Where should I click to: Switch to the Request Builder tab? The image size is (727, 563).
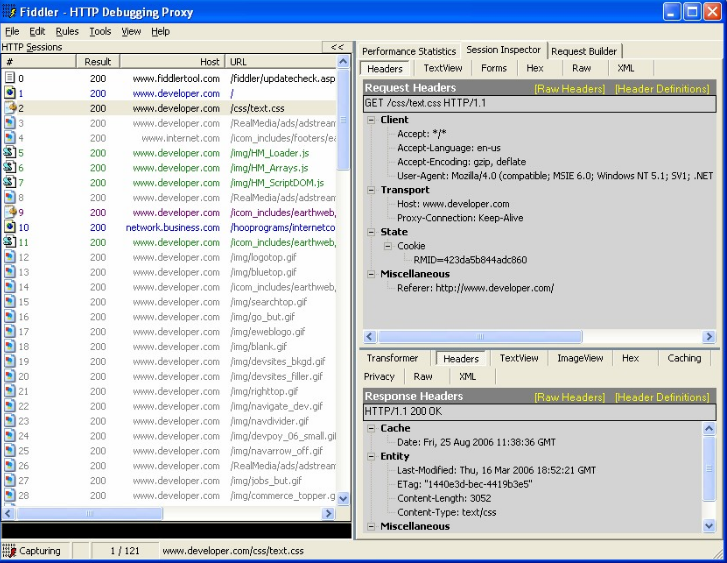click(x=585, y=51)
